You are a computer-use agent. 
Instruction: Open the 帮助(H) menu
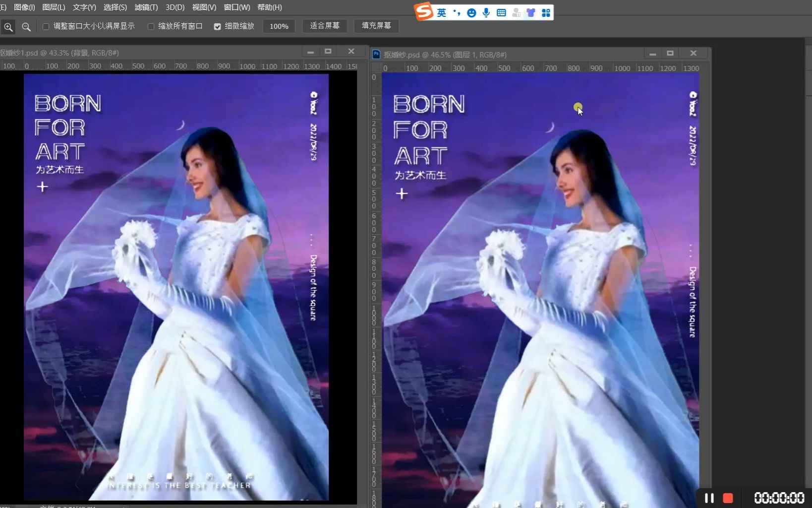270,7
